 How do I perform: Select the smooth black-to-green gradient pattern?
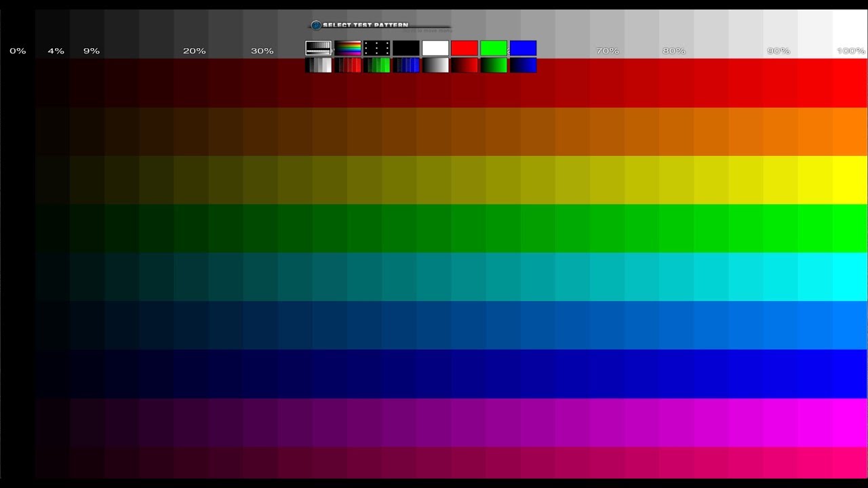coord(494,65)
